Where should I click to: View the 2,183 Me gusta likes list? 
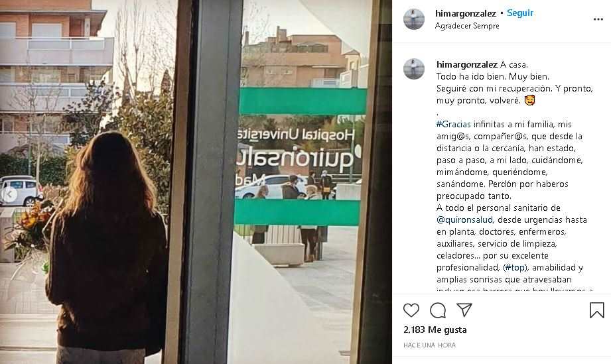pos(435,330)
